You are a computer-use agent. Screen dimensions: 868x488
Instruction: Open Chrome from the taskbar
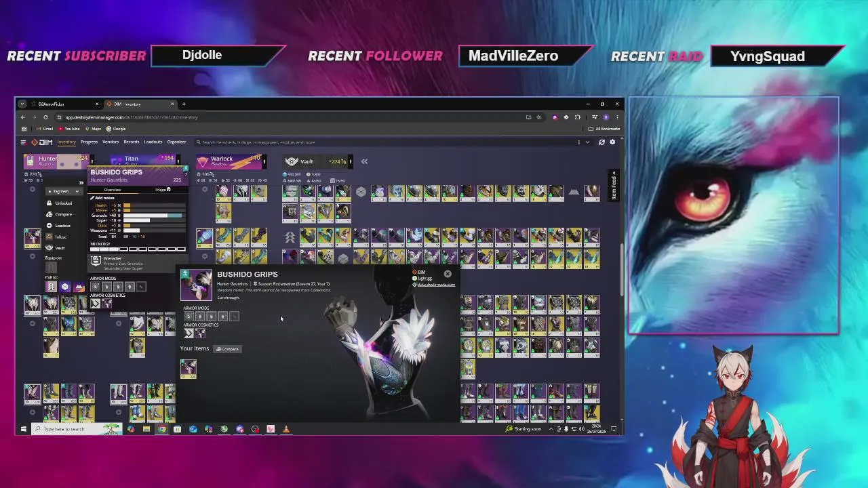[161, 429]
